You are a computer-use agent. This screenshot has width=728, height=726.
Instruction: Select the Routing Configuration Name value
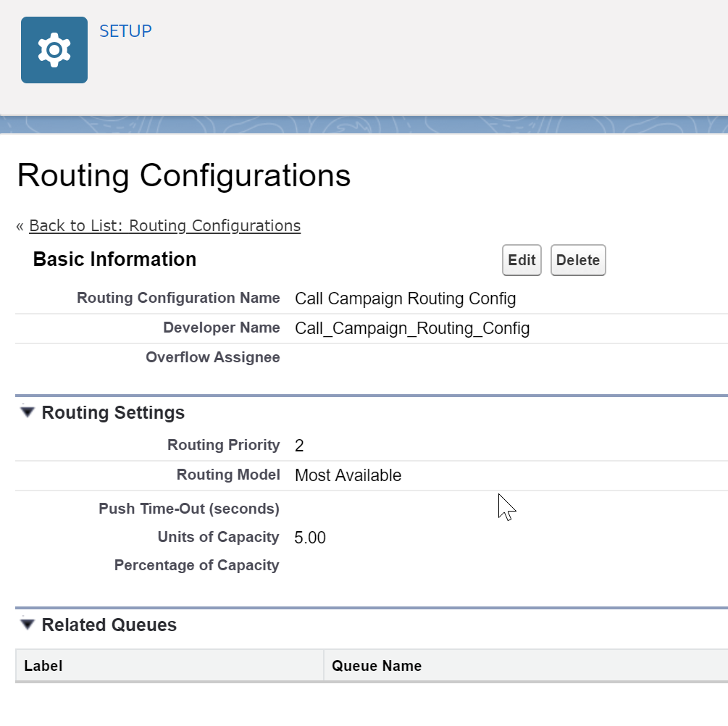pos(406,299)
